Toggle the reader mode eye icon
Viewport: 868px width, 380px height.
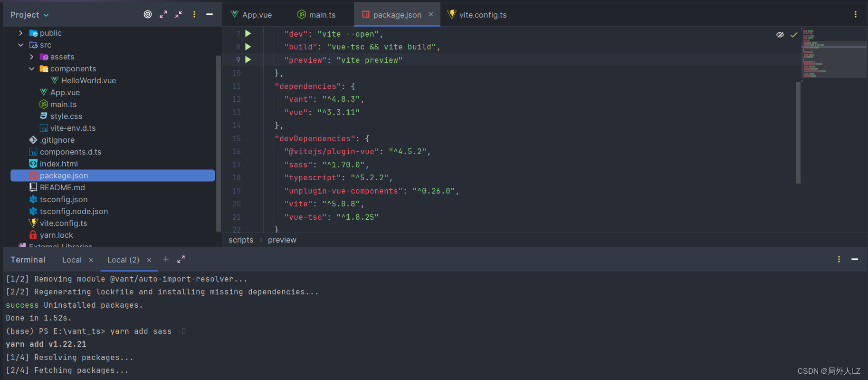coord(780,35)
